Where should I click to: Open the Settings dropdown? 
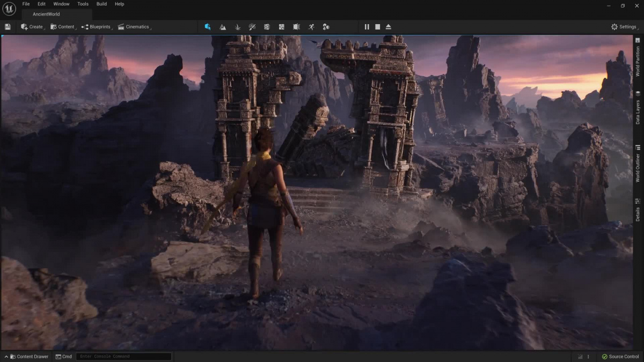coord(624,27)
